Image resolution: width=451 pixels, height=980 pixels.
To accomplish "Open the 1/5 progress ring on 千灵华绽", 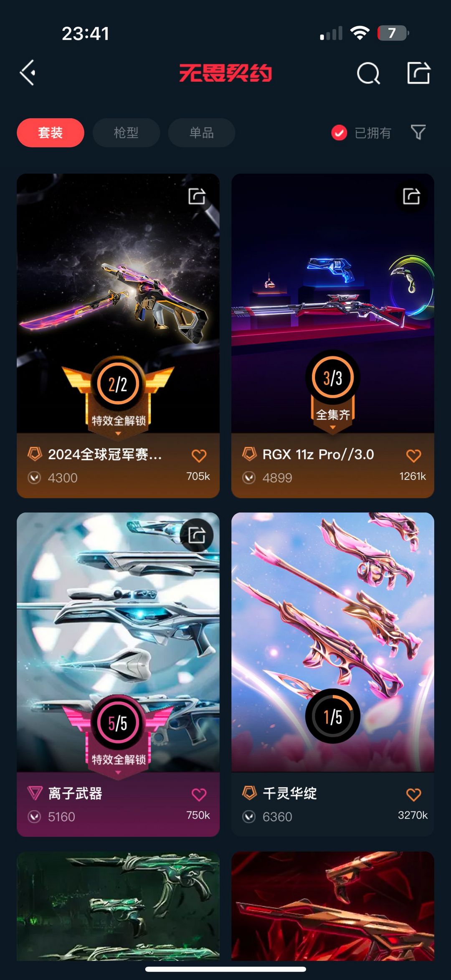I will point(333,716).
